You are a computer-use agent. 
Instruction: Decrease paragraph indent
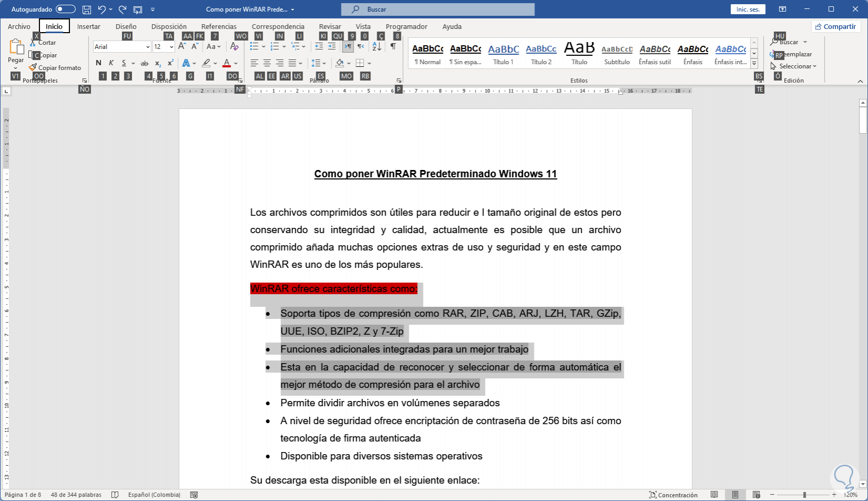tap(319, 46)
